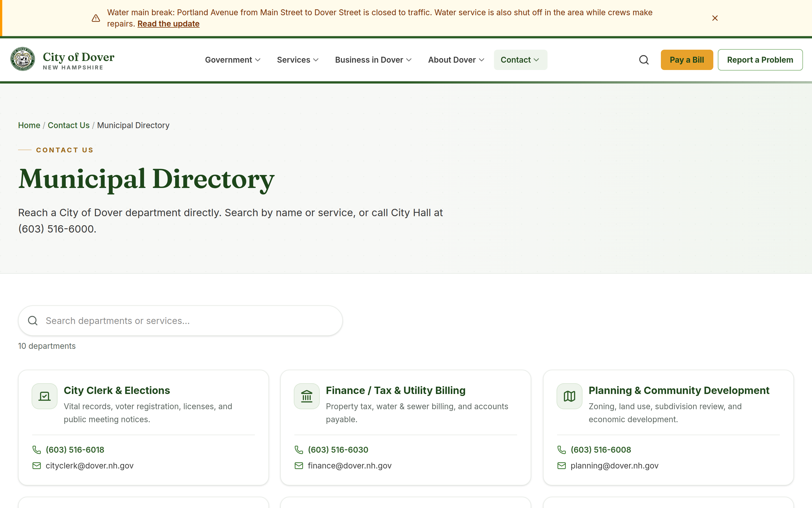Expand About Dover menu

coord(456,60)
